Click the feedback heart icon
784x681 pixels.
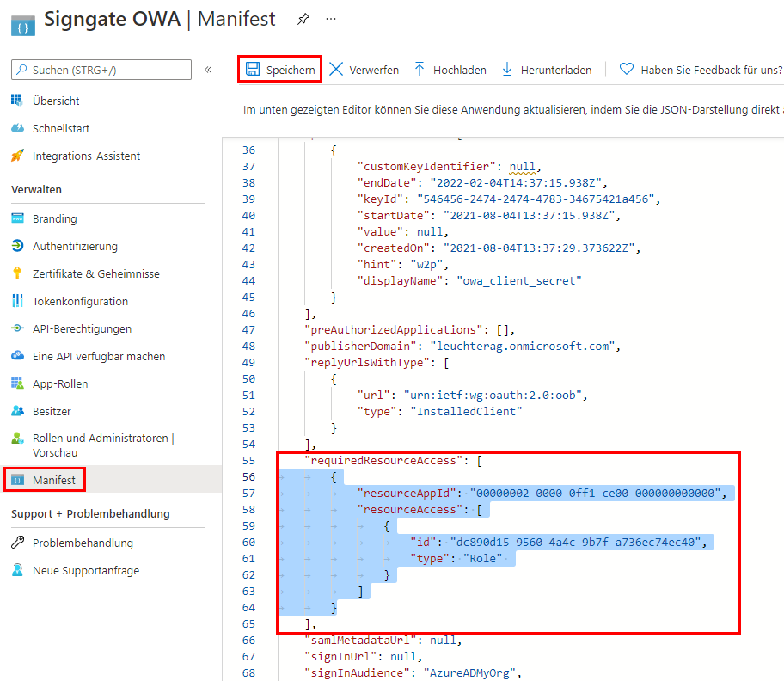(x=627, y=69)
